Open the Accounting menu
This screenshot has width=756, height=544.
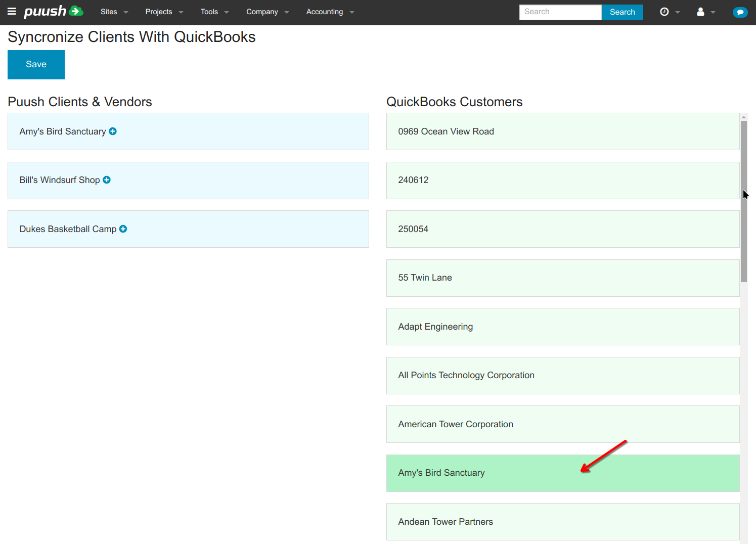tap(330, 12)
